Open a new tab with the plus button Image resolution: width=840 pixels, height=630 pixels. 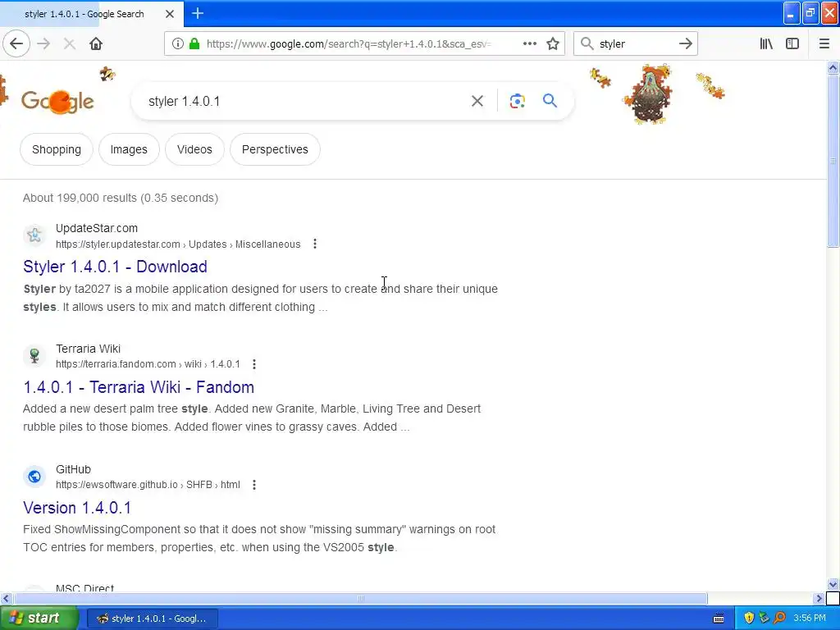[198, 13]
